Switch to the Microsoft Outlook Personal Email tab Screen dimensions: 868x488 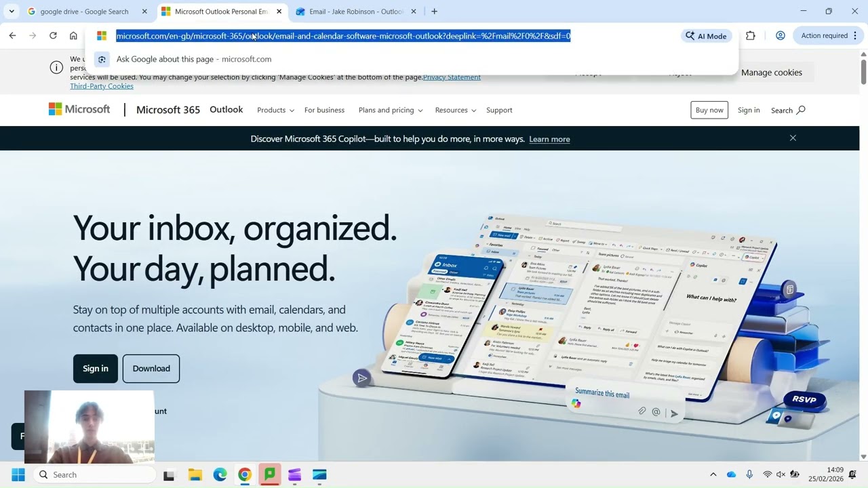pyautogui.click(x=221, y=12)
